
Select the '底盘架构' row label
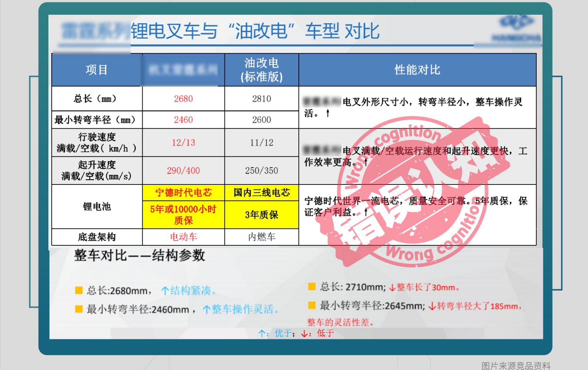point(97,237)
